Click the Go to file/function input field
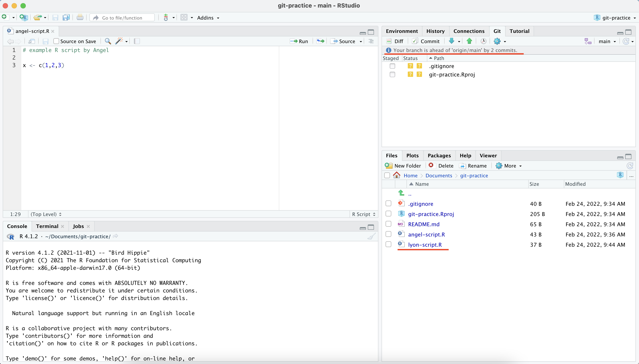This screenshot has width=639, height=364. 124,18
